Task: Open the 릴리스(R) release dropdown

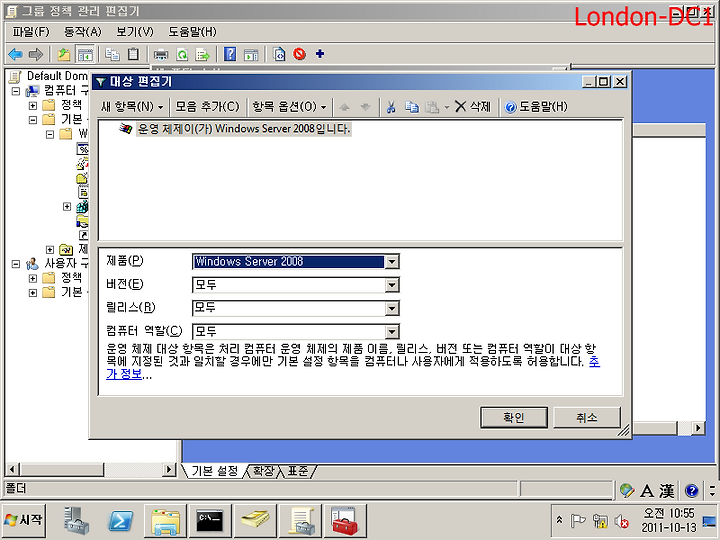Action: tap(392, 308)
